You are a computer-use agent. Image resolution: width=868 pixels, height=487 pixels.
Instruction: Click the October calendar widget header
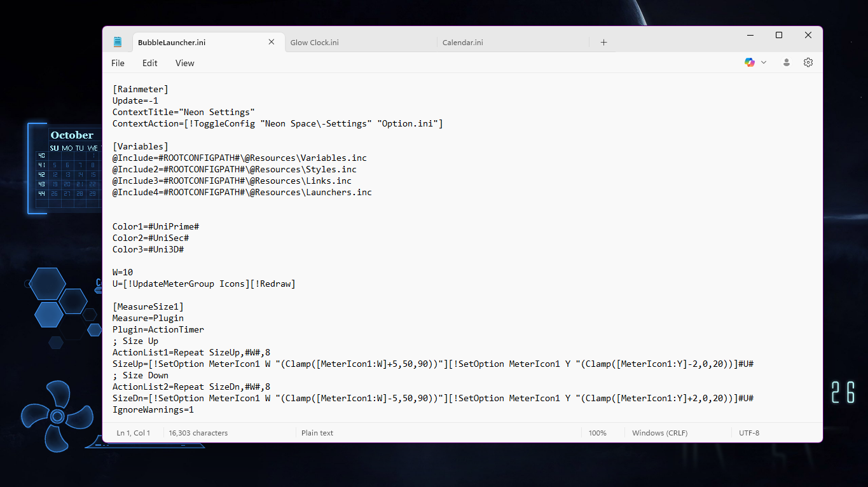(x=72, y=135)
